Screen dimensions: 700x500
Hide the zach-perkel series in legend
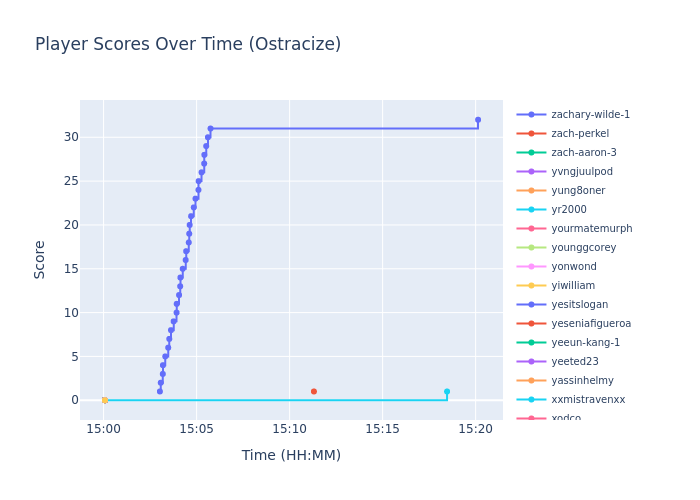(x=579, y=134)
